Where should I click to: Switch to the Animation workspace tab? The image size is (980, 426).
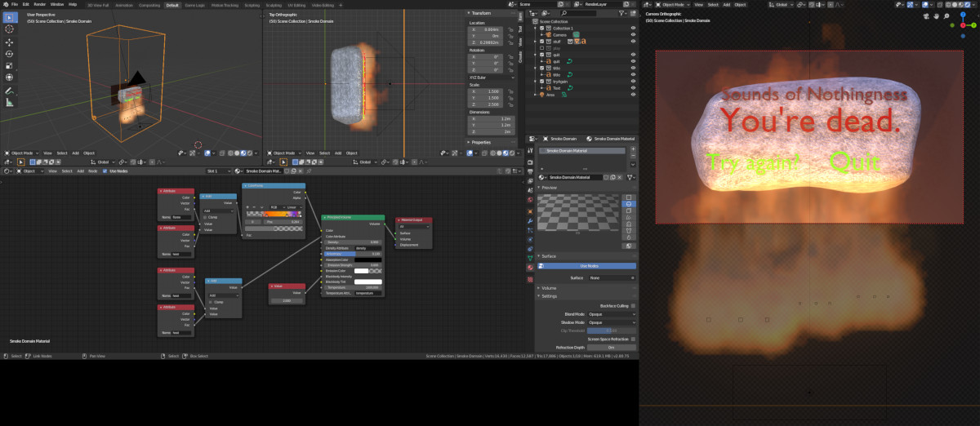coord(124,4)
